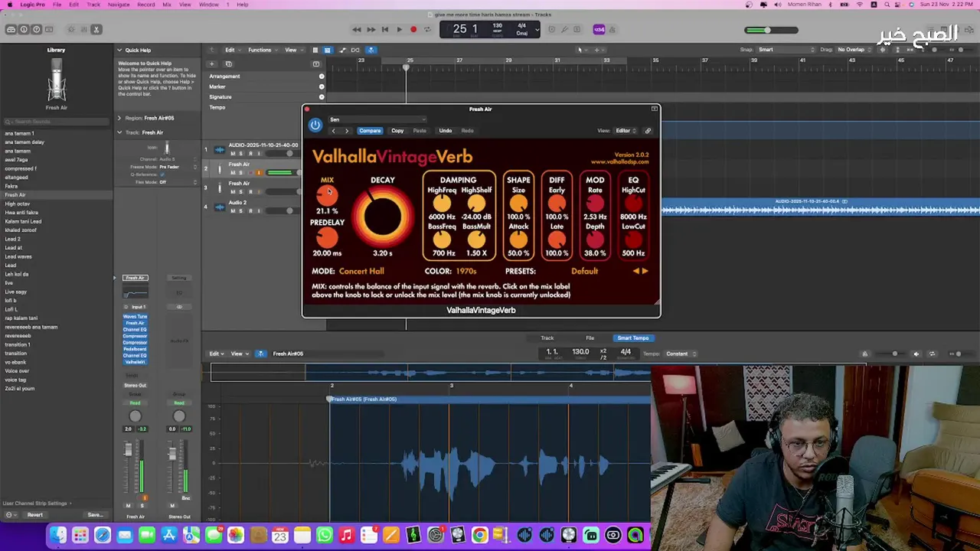Toggle Cycle mode button
980x551 pixels.
(427, 30)
